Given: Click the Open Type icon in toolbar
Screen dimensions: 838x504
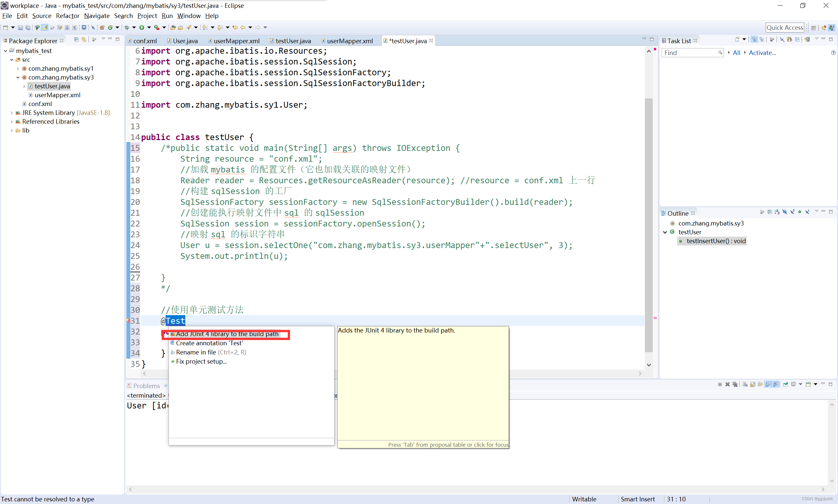Looking at the screenshot, I should [x=173, y=27].
